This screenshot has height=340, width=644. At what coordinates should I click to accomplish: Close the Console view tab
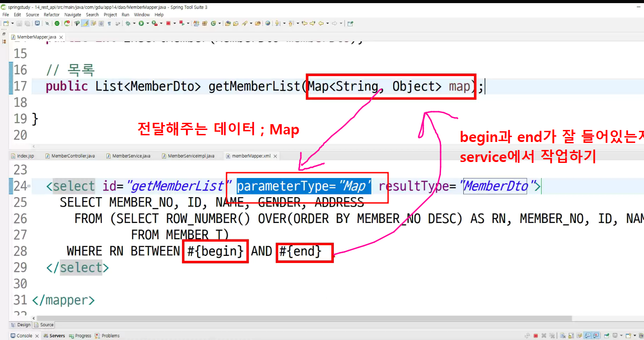36,336
